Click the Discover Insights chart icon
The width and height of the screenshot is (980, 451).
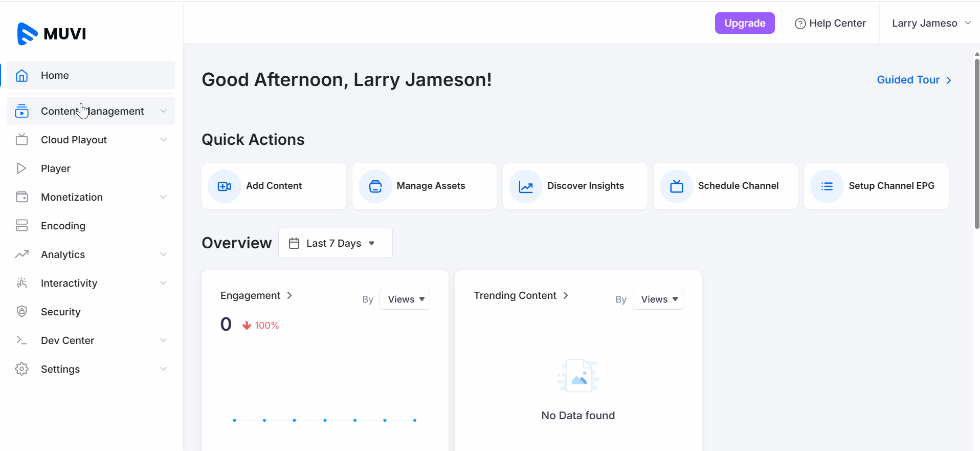click(x=525, y=186)
